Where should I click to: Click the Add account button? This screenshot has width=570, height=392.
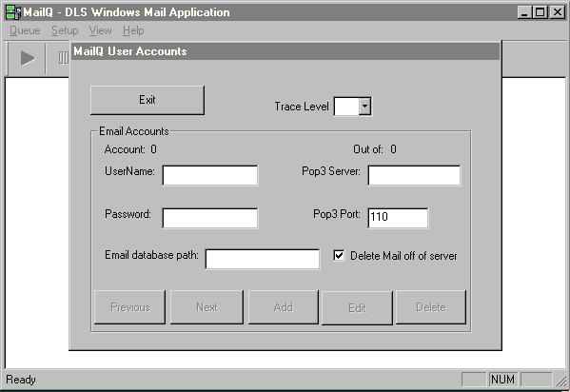coord(284,307)
